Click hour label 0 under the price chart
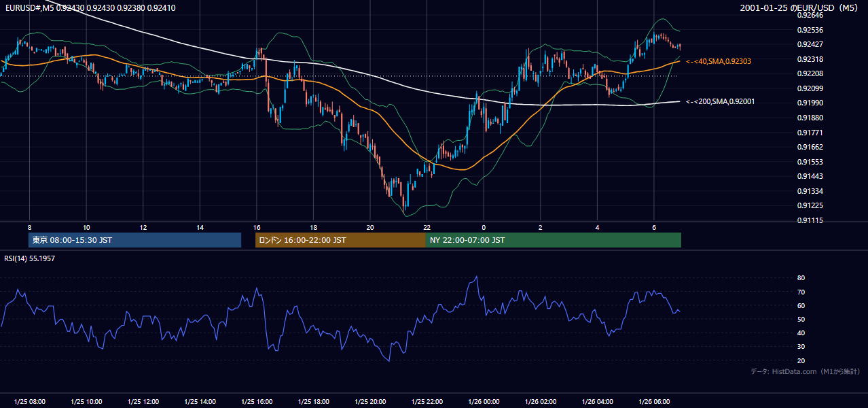 click(x=484, y=227)
